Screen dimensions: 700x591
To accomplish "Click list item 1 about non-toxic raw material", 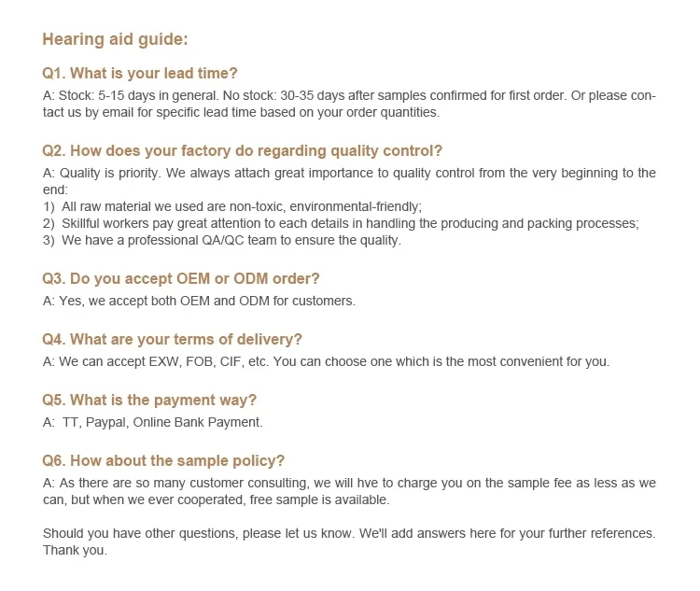I will point(232,206).
